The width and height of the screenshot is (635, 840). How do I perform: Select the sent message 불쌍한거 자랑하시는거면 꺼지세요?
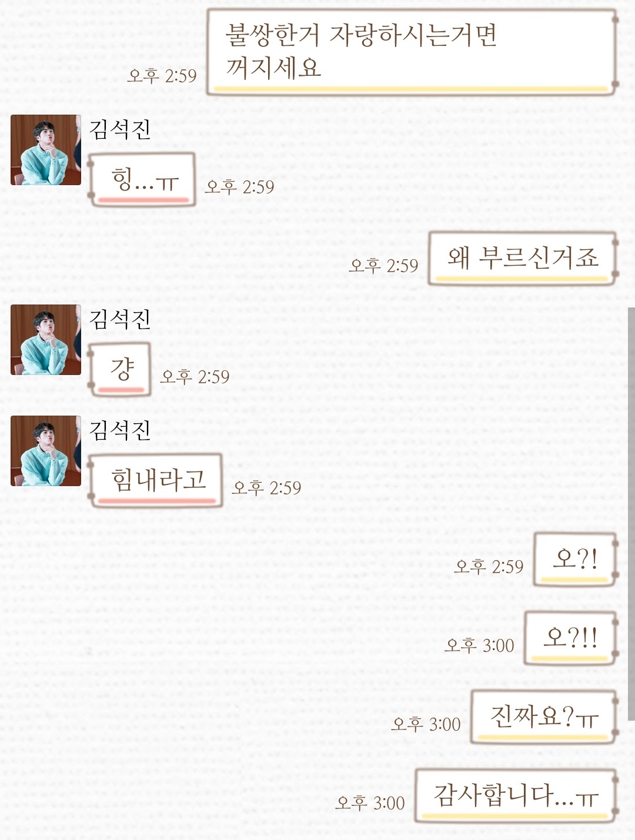[412, 52]
